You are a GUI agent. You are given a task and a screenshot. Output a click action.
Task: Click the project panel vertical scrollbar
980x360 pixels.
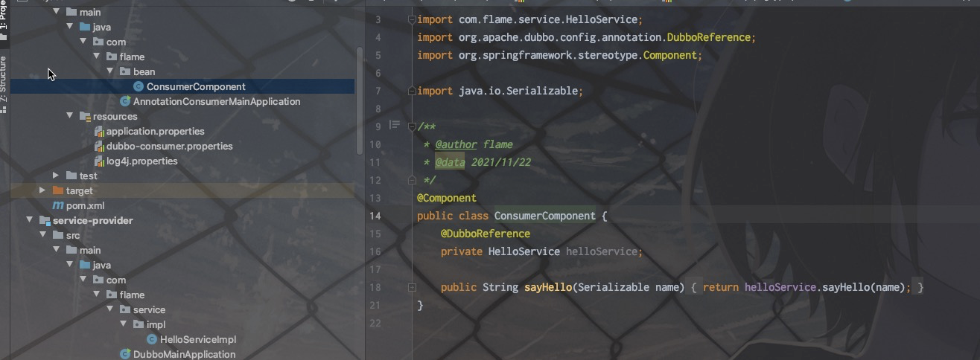point(360,100)
